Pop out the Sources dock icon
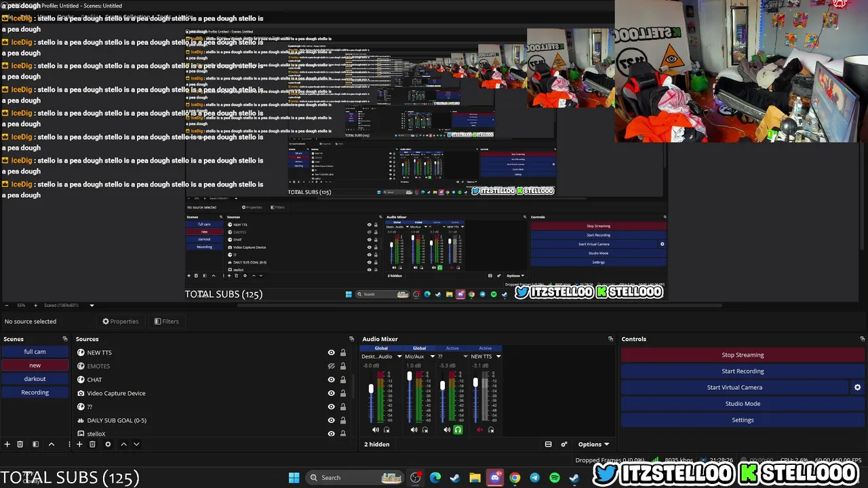 tap(351, 339)
